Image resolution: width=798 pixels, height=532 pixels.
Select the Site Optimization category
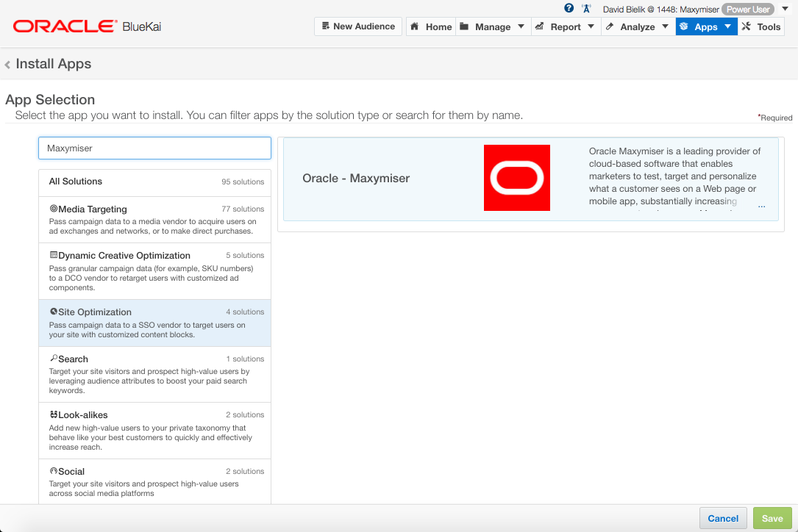coord(154,323)
